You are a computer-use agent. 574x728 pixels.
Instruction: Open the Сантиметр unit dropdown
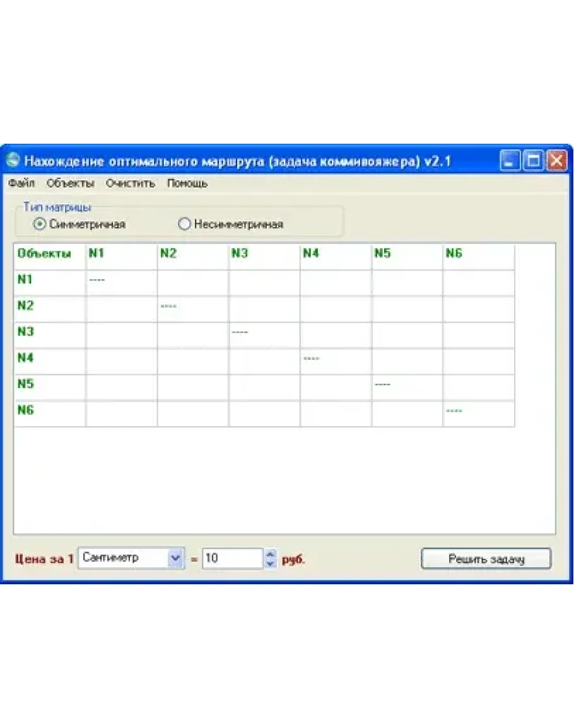(x=175, y=558)
